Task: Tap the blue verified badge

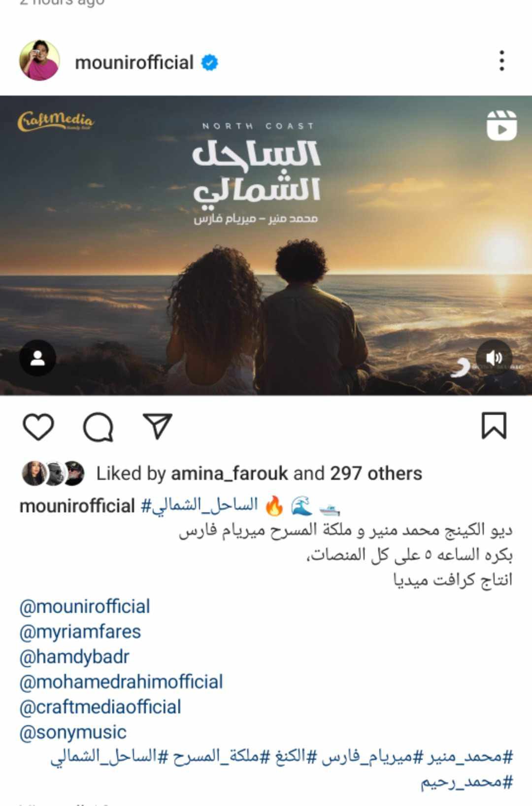Action: [x=209, y=63]
